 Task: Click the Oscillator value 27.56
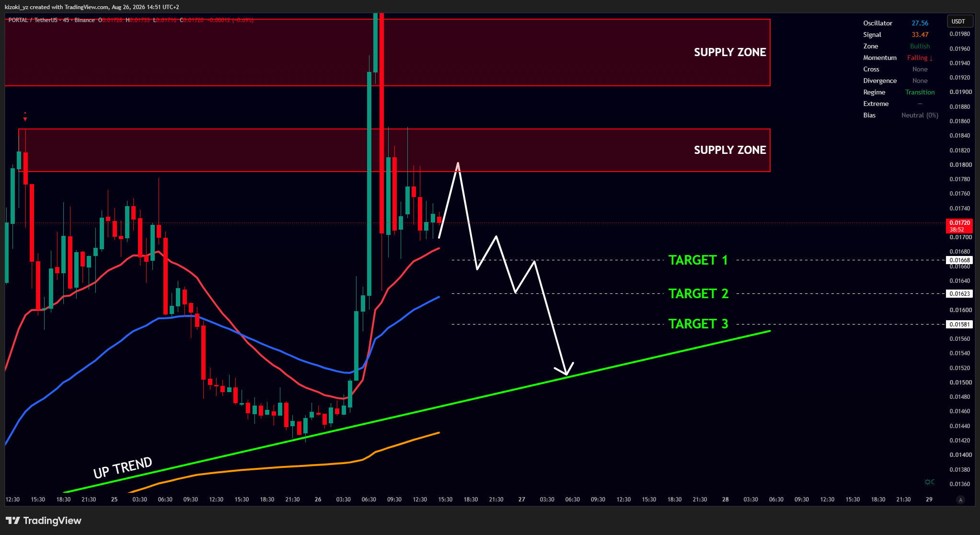(920, 23)
